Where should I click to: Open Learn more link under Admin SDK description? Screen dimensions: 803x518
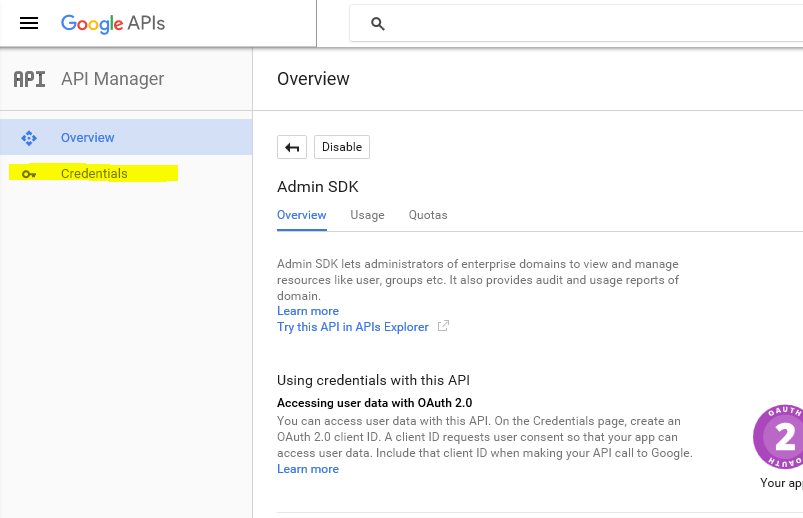pos(308,311)
